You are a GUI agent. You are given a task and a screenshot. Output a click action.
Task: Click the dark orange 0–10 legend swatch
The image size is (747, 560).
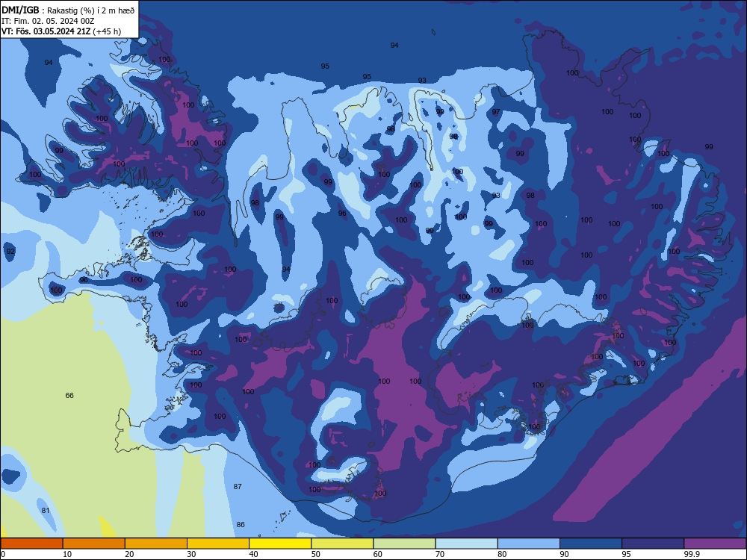click(x=31, y=544)
